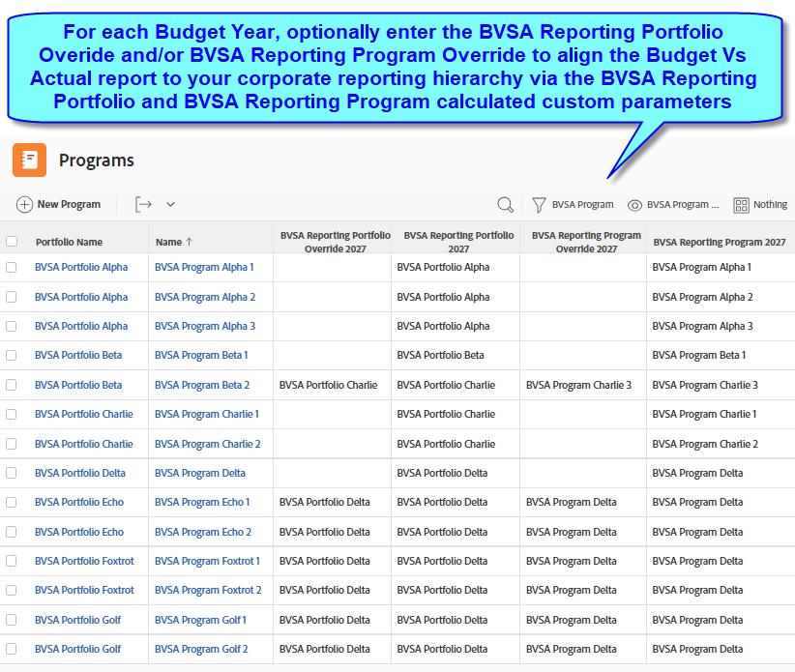Click the orange Programs notebook icon
The height and width of the screenshot is (672, 795).
[x=29, y=161]
